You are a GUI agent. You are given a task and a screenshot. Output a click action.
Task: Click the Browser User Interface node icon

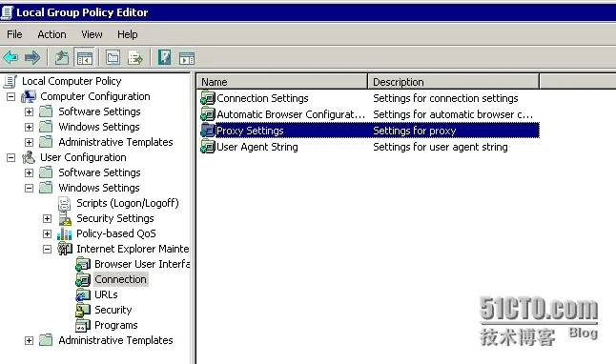(x=83, y=264)
